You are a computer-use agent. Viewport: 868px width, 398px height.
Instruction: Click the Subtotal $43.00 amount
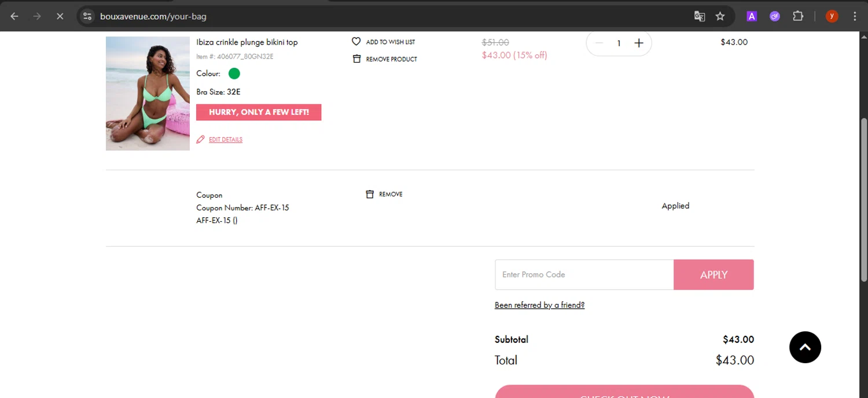click(738, 339)
